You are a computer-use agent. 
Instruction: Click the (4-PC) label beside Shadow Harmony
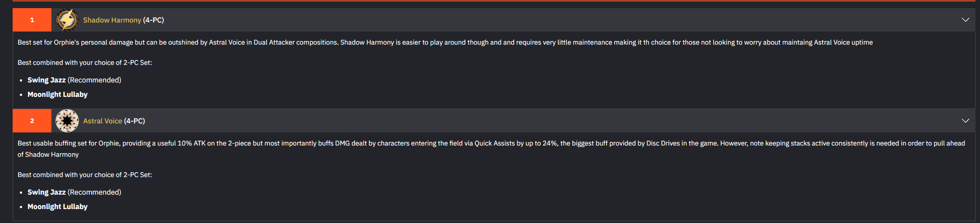click(x=153, y=20)
